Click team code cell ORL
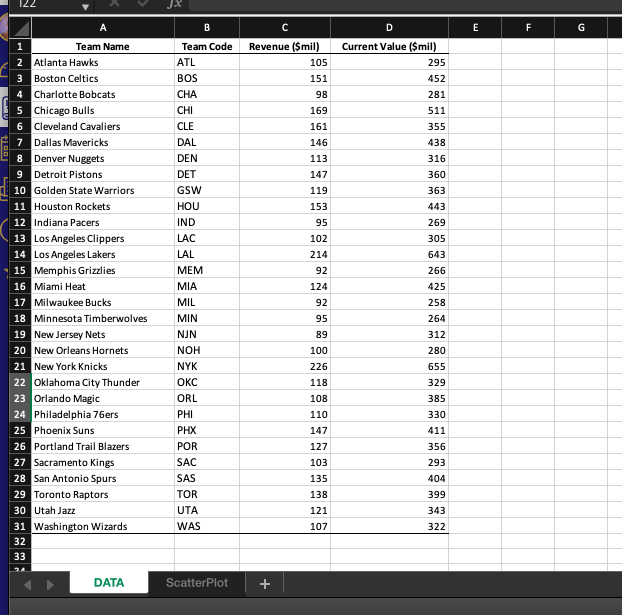This screenshot has width=622, height=615. (x=207, y=398)
